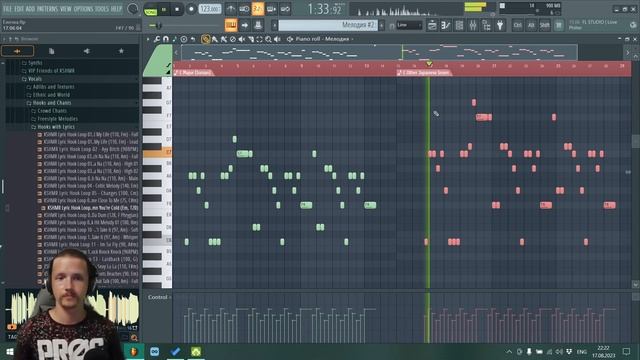Click the Ctrl modifier button
This screenshot has width=640, height=360.
tap(518, 25)
